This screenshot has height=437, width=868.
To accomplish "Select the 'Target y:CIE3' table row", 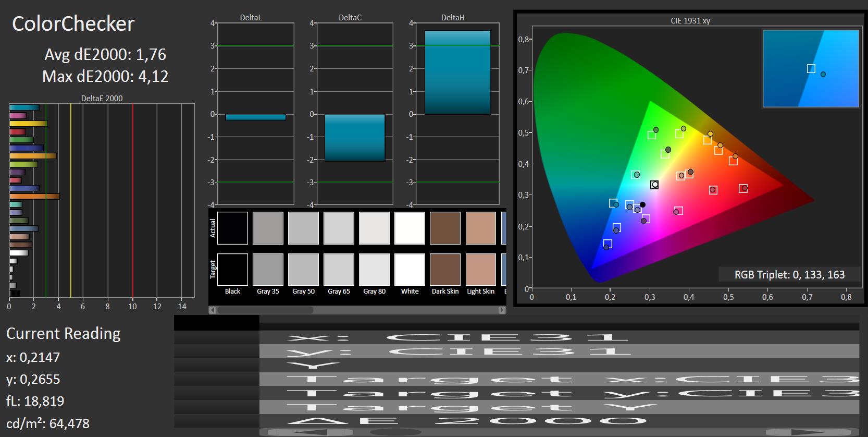I will 516,393.
